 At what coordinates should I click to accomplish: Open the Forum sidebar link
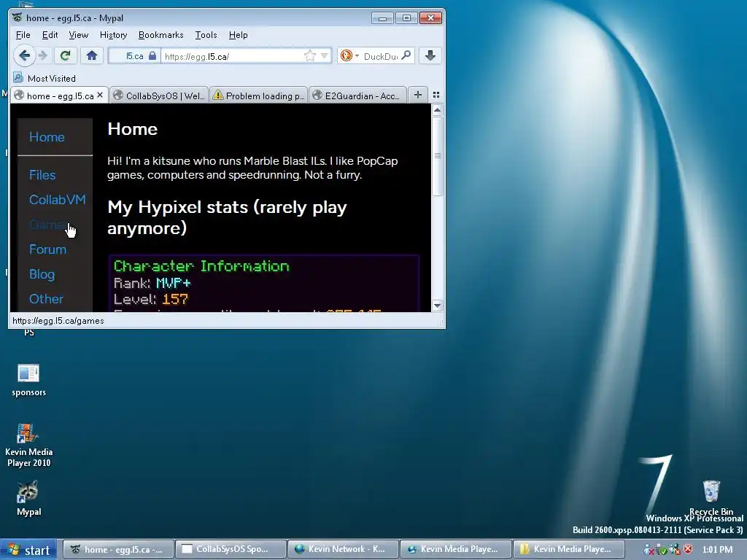point(47,249)
